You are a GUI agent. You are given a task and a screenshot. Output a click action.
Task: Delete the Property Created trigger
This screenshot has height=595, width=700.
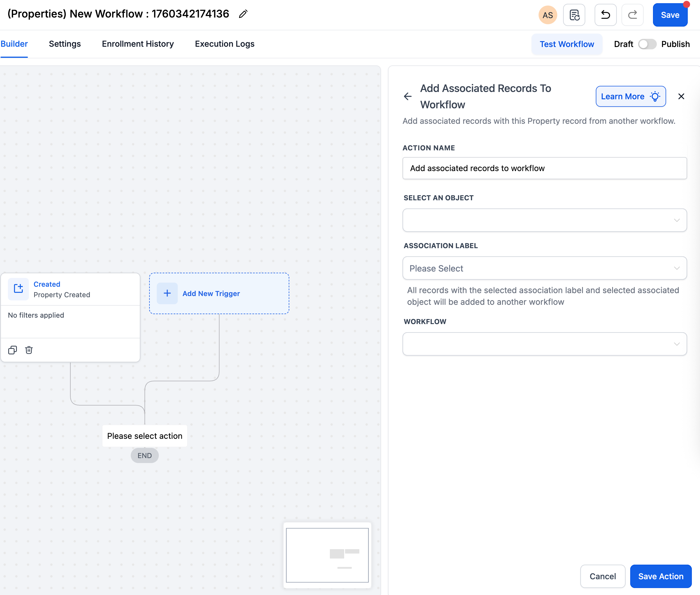tap(29, 350)
